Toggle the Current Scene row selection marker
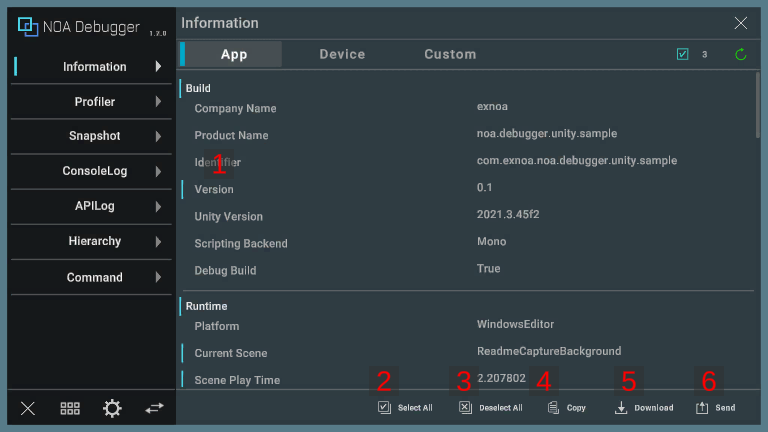The image size is (768, 432). coord(183,352)
